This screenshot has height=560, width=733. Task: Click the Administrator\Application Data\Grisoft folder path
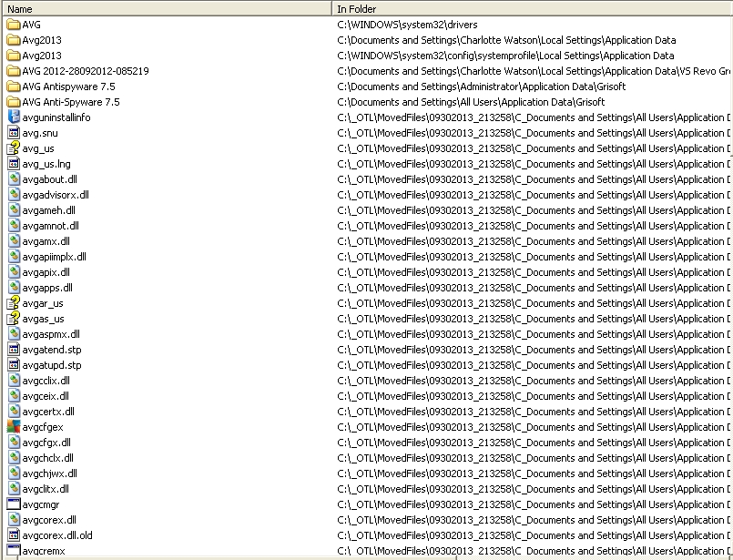click(x=481, y=86)
